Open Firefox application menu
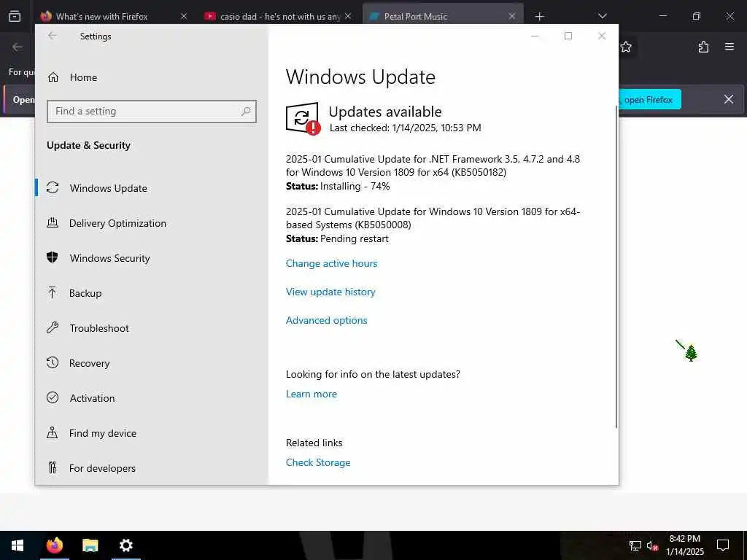 click(x=729, y=47)
